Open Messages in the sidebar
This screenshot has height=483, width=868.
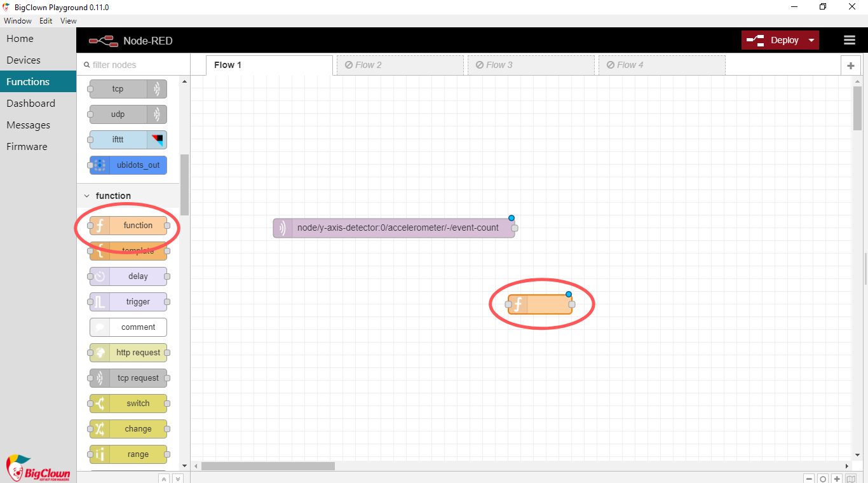point(38,125)
